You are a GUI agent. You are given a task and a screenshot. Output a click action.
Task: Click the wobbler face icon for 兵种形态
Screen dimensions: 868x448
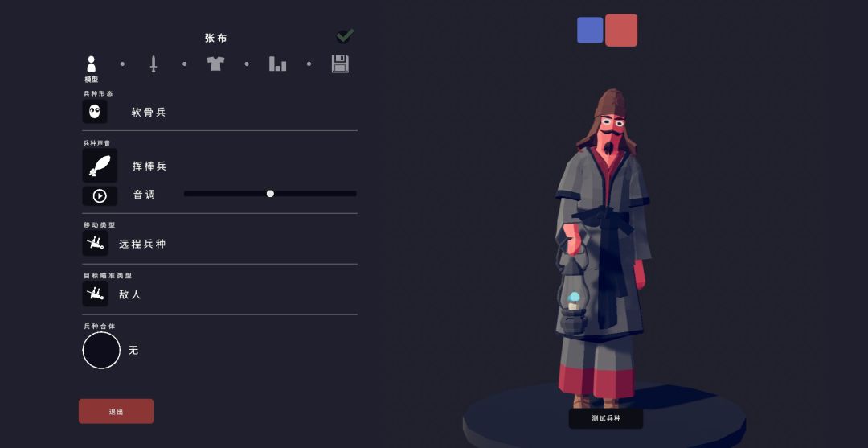(x=95, y=111)
